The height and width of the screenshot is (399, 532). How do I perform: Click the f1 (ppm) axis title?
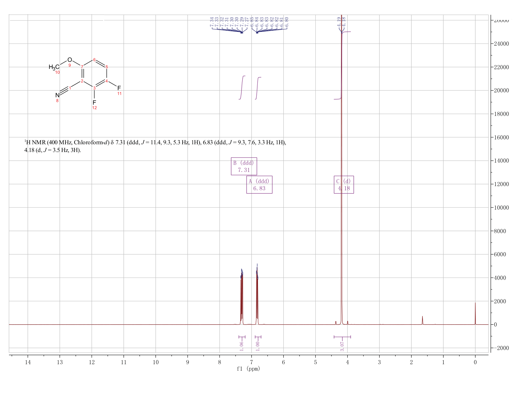tap(248, 369)
